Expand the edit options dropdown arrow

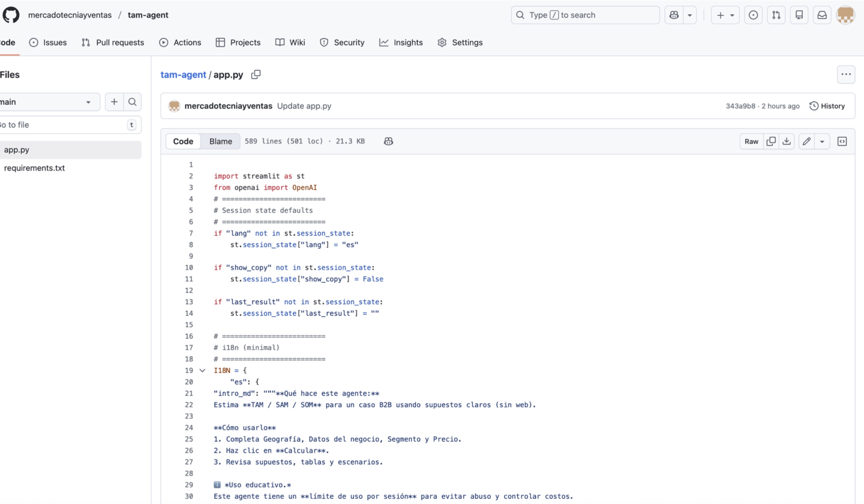tap(822, 141)
